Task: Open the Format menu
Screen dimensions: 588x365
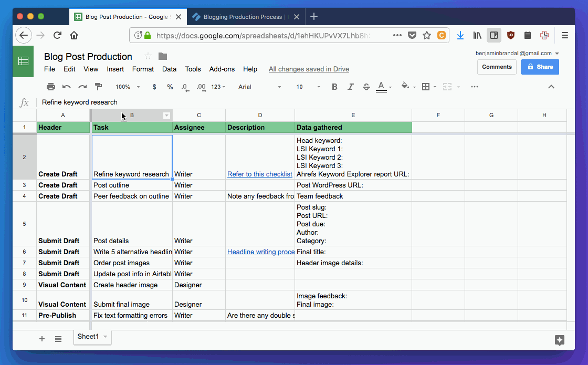Action: pyautogui.click(x=143, y=69)
